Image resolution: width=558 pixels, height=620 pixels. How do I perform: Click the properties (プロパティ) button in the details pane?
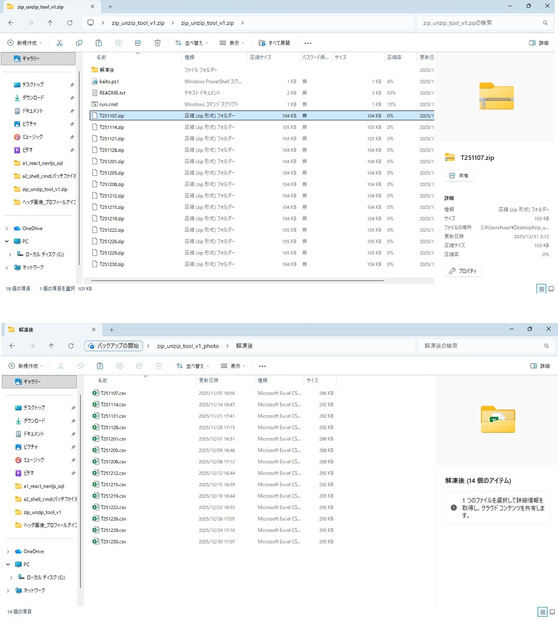point(463,271)
